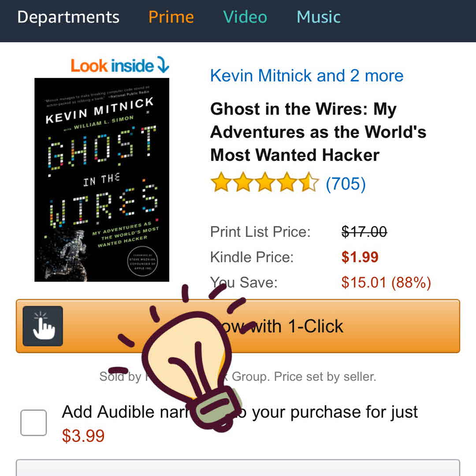
Task: Click the gold star rating icons
Action: tap(264, 183)
